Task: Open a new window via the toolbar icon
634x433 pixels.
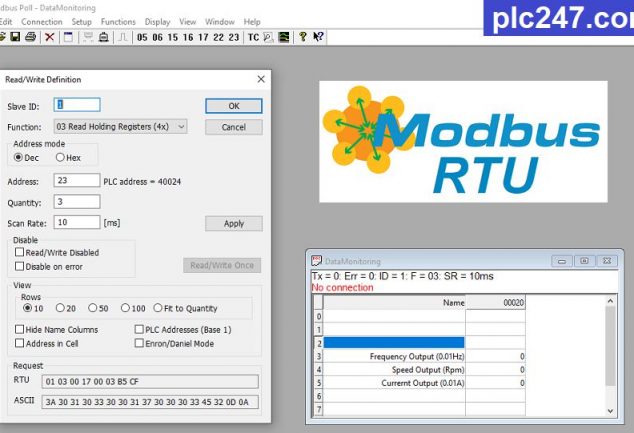Action: [x=68, y=37]
